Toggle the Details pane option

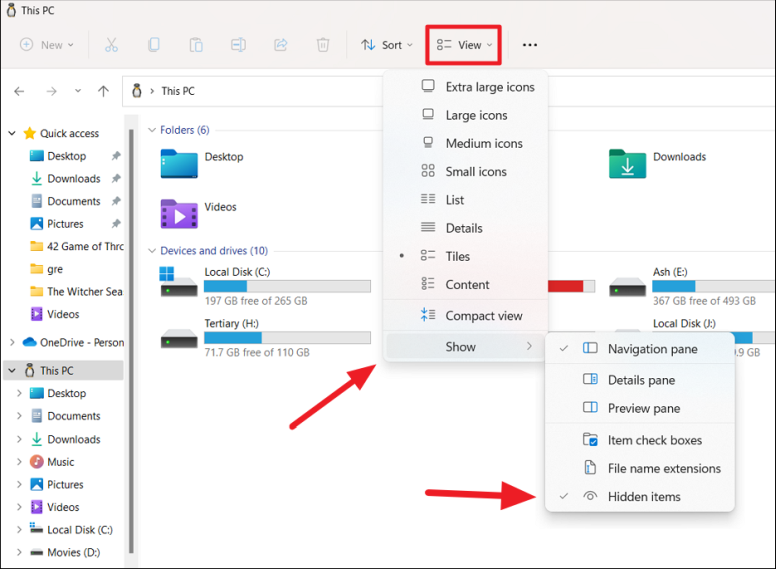[x=639, y=380]
